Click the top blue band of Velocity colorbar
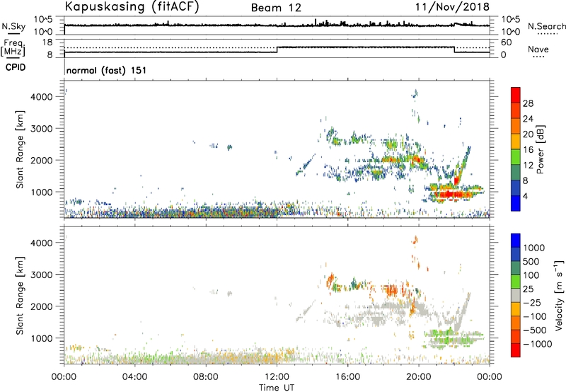Screen dimensions: 566x392 (x=516, y=241)
